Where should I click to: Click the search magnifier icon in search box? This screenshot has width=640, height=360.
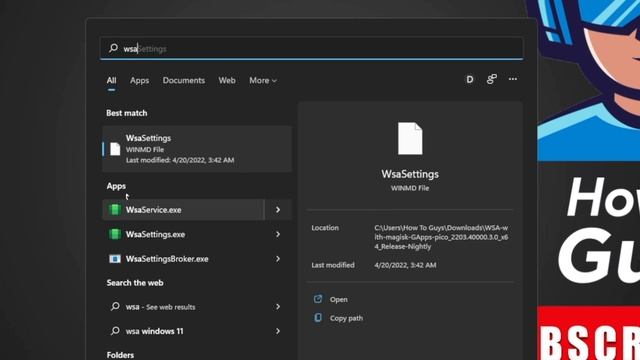113,48
